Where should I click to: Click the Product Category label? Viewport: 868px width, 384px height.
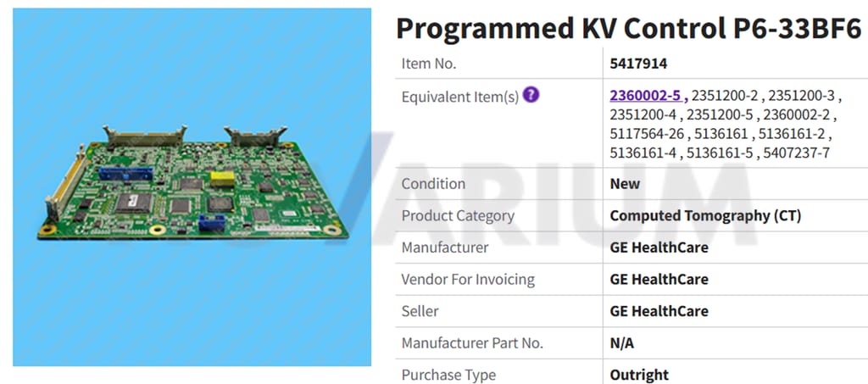coord(458,216)
